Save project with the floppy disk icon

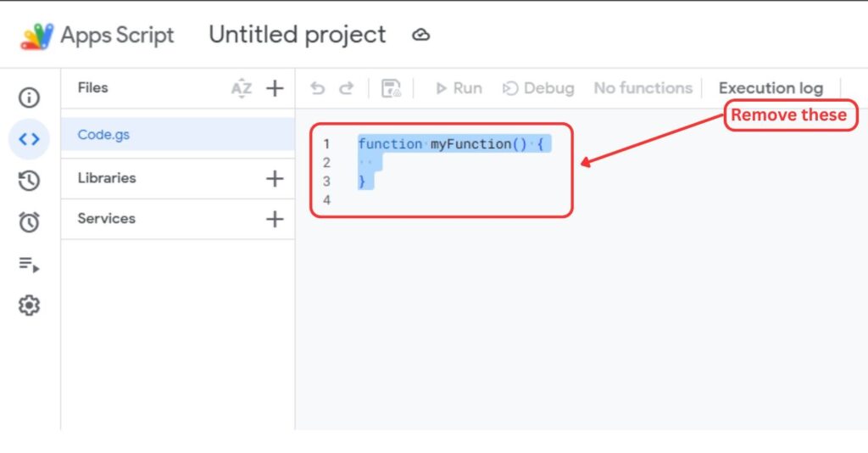[x=391, y=88]
